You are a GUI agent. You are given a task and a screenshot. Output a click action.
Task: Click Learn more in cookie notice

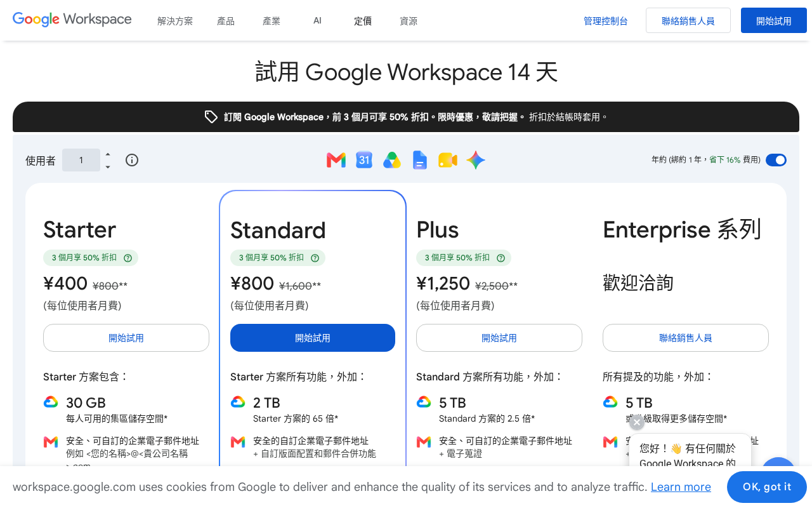681,487
